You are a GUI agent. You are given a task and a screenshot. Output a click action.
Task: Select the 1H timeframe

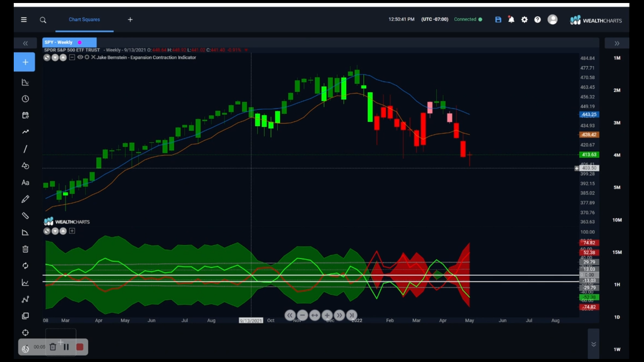tap(617, 285)
